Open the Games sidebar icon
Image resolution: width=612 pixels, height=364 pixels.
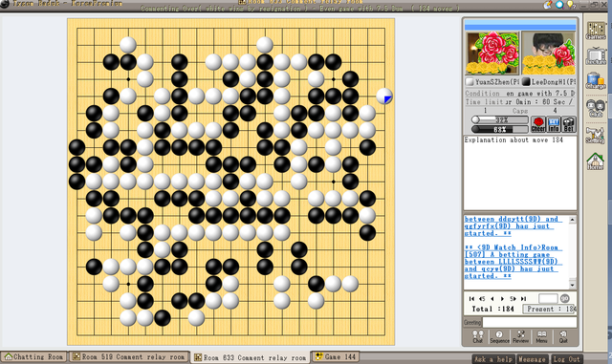(x=596, y=31)
